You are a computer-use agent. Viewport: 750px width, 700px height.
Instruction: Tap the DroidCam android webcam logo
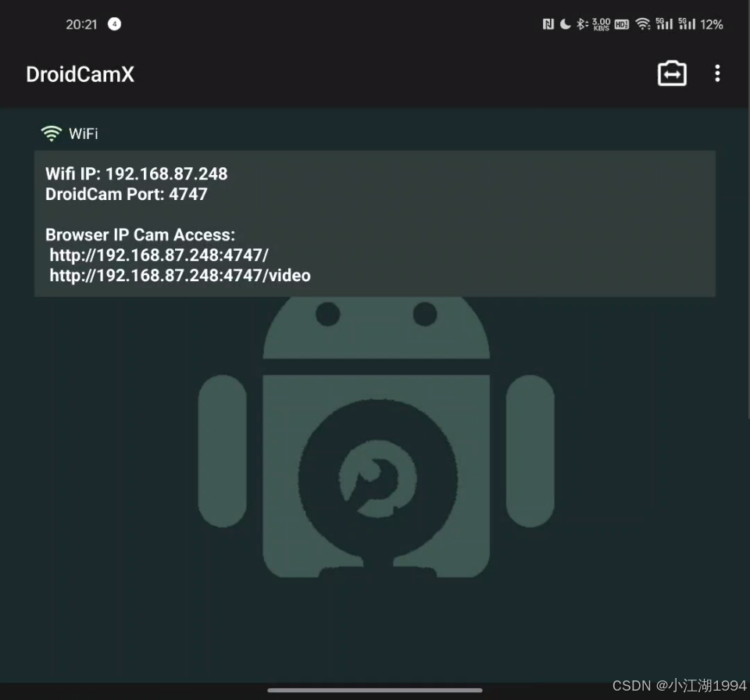point(376,437)
